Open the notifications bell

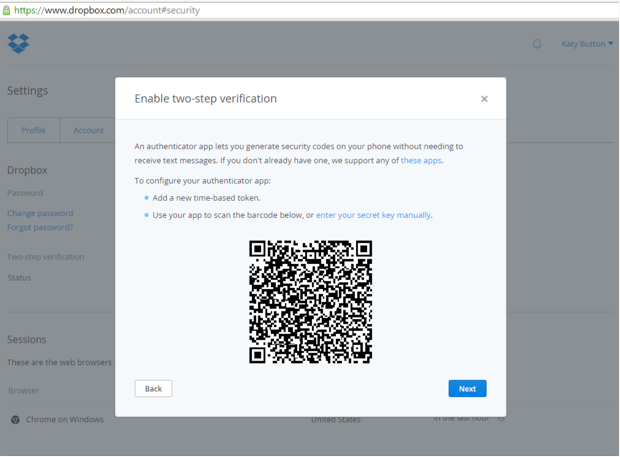pos(537,44)
